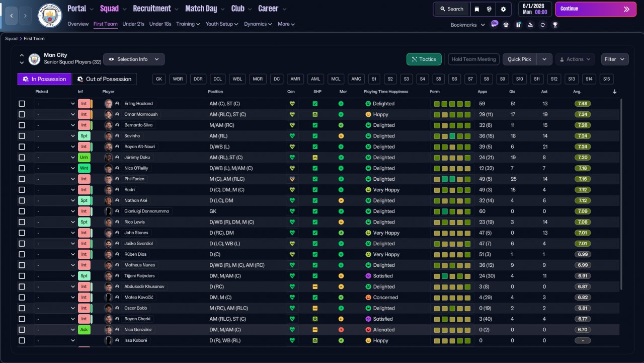This screenshot has height=363, width=644.
Task: Open settings gear icon in top bar
Action: (503, 9)
